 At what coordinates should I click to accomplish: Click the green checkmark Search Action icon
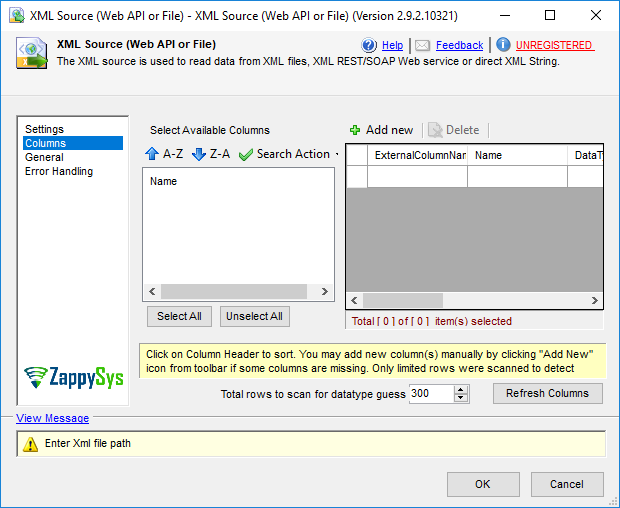click(246, 155)
